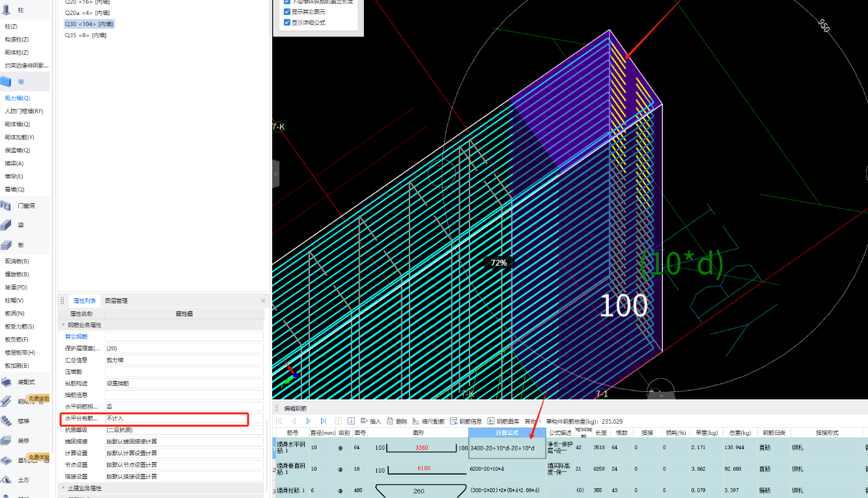Go to next rebar record arrow
868x498 pixels.
[309, 421]
